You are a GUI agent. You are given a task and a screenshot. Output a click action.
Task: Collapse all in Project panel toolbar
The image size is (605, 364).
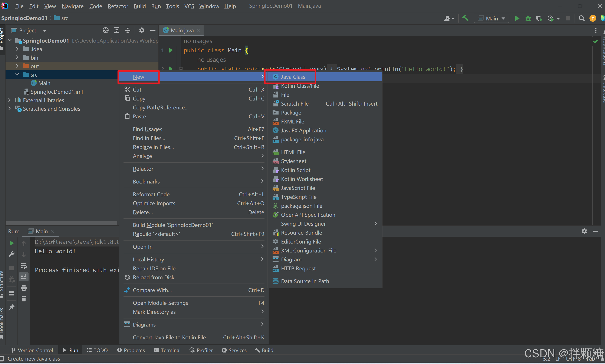point(128,30)
